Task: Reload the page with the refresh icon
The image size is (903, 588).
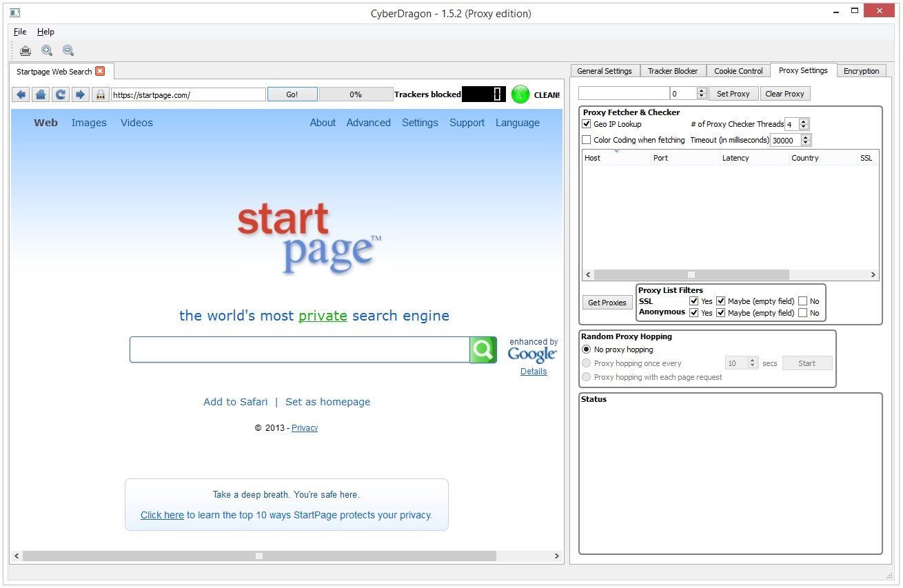Action: pos(61,94)
